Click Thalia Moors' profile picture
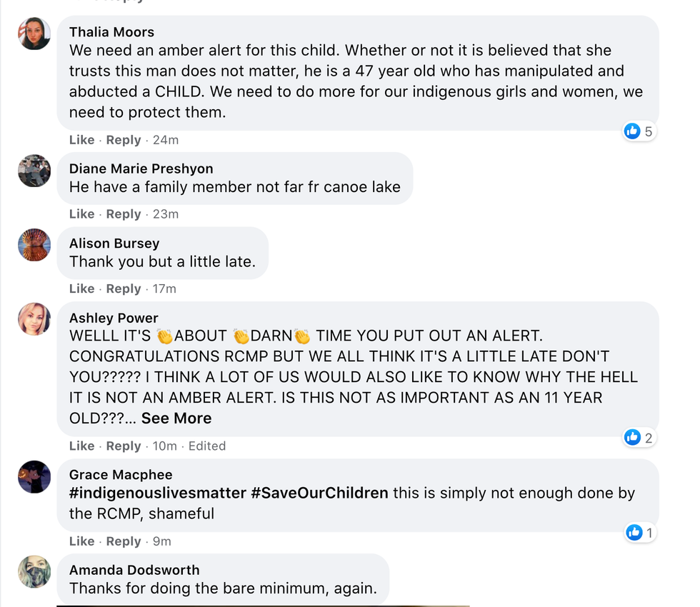The image size is (700, 607). coord(34,34)
